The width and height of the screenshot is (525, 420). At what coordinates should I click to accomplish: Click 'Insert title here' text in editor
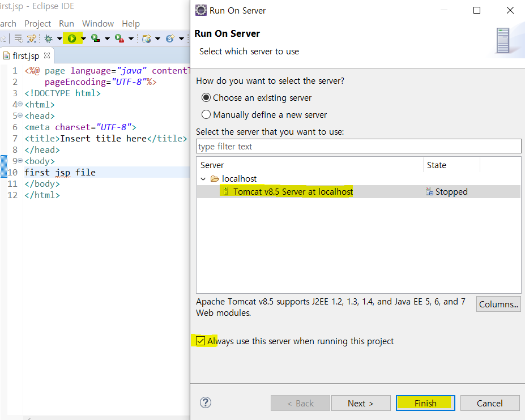[104, 138]
